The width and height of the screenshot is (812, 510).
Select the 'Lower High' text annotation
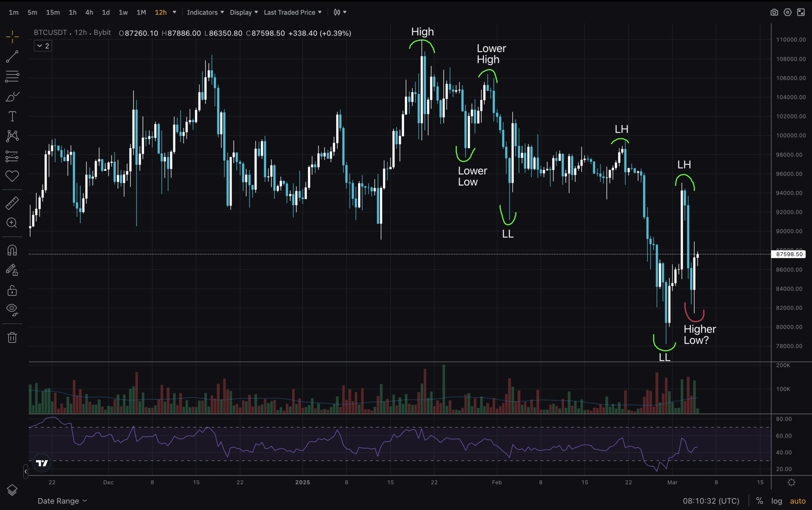pos(491,54)
